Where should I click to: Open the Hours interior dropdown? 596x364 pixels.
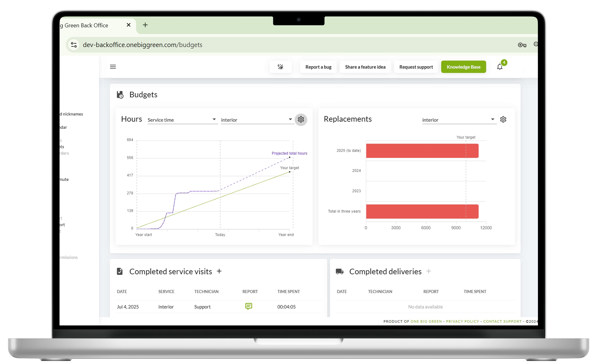[x=257, y=120]
